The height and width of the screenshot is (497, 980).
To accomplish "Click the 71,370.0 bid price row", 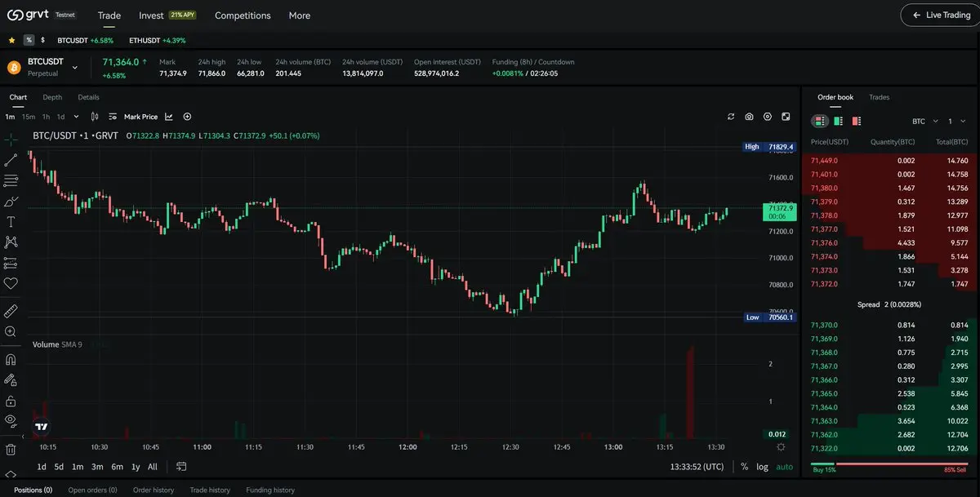I will (x=890, y=325).
